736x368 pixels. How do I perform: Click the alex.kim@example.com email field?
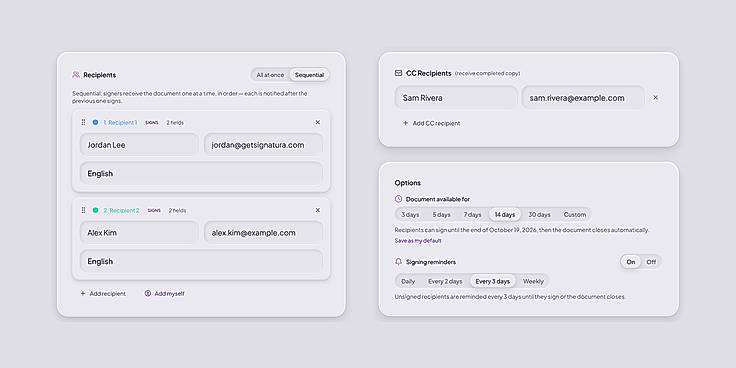click(x=263, y=233)
